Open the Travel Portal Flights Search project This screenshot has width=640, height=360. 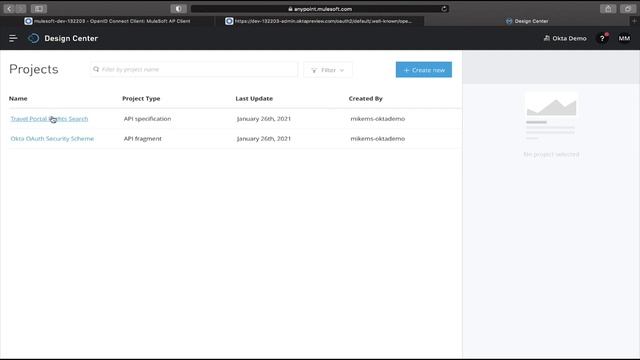click(x=49, y=119)
